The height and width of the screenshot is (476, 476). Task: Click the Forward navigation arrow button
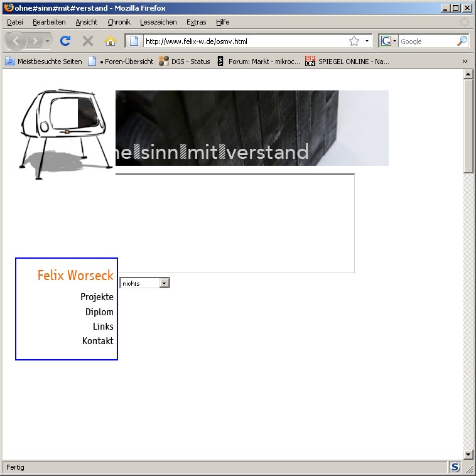tap(35, 41)
